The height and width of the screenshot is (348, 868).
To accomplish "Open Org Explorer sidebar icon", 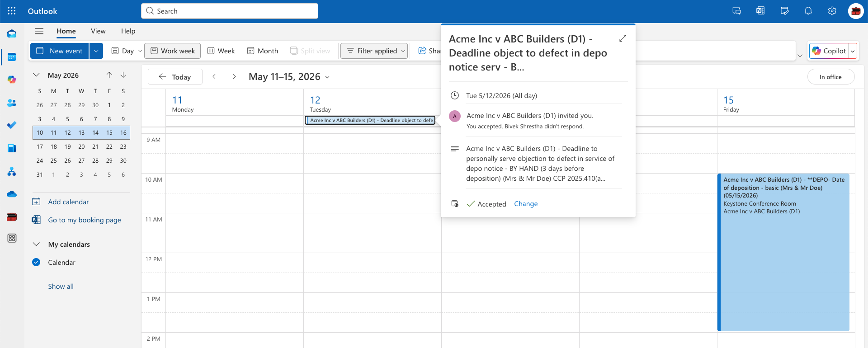I will 12,171.
